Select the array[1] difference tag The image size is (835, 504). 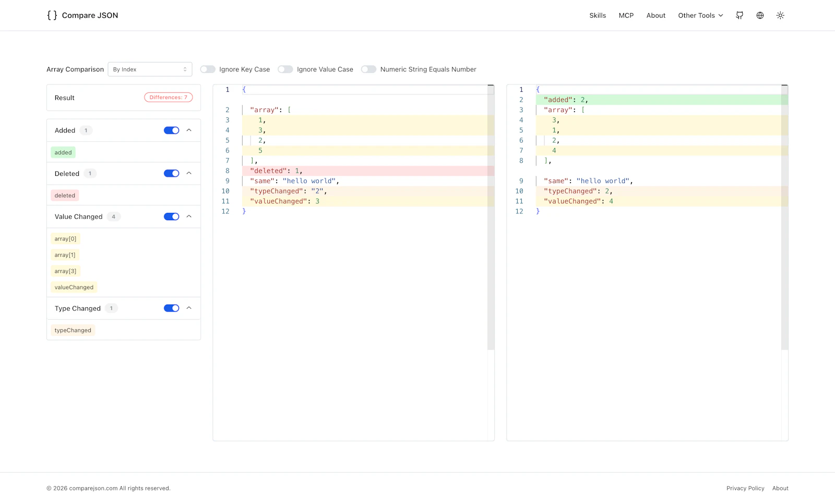click(x=65, y=255)
